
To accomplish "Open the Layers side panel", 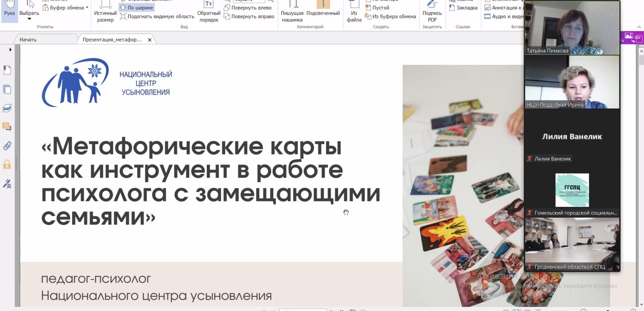I will pos(7,108).
